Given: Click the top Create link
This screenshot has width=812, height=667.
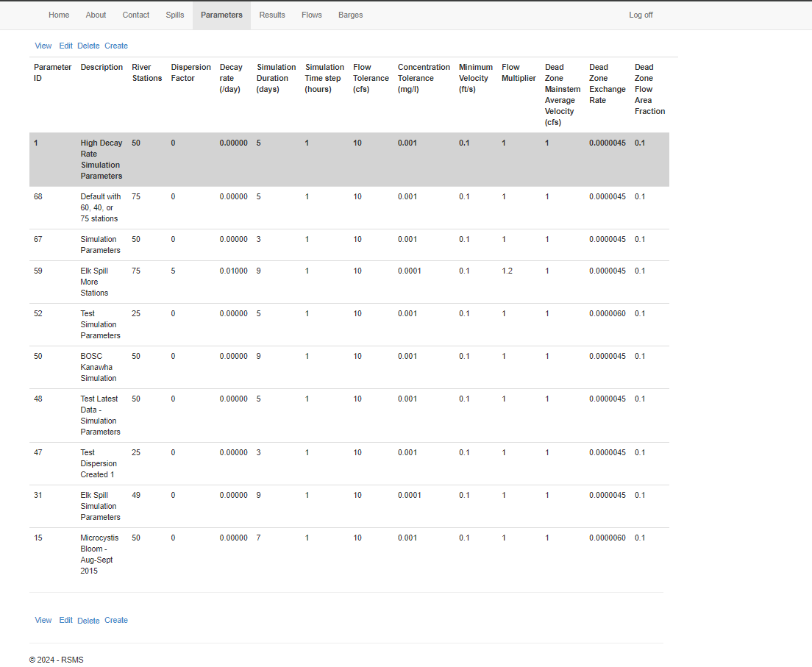Looking at the screenshot, I should click(116, 46).
